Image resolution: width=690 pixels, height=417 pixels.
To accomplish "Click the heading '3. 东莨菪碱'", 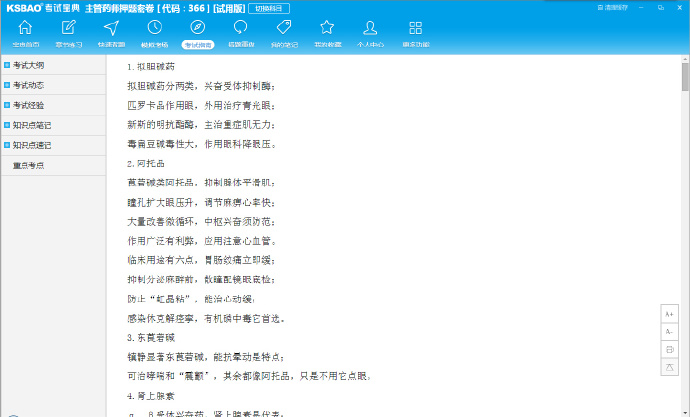I will pyautogui.click(x=151, y=337).
